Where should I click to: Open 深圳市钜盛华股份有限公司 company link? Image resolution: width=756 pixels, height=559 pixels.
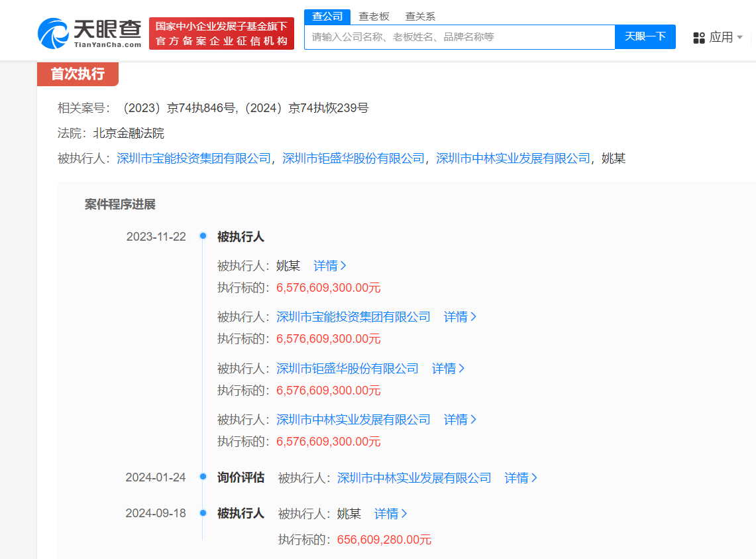point(347,368)
